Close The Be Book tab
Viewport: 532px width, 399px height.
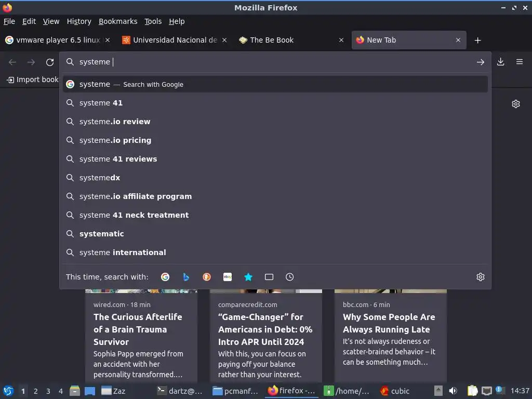pyautogui.click(x=341, y=40)
